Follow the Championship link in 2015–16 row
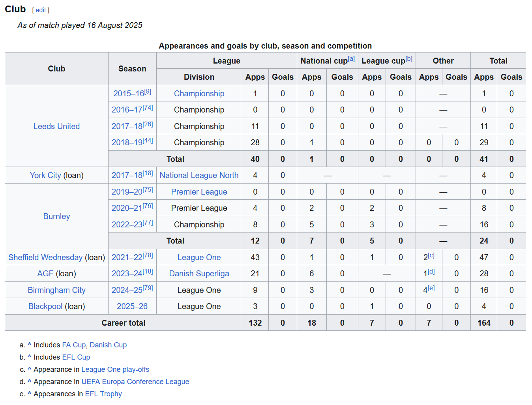 pyautogui.click(x=199, y=94)
